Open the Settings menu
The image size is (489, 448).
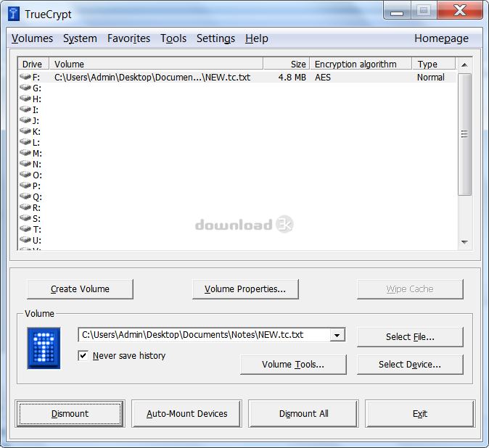(215, 38)
